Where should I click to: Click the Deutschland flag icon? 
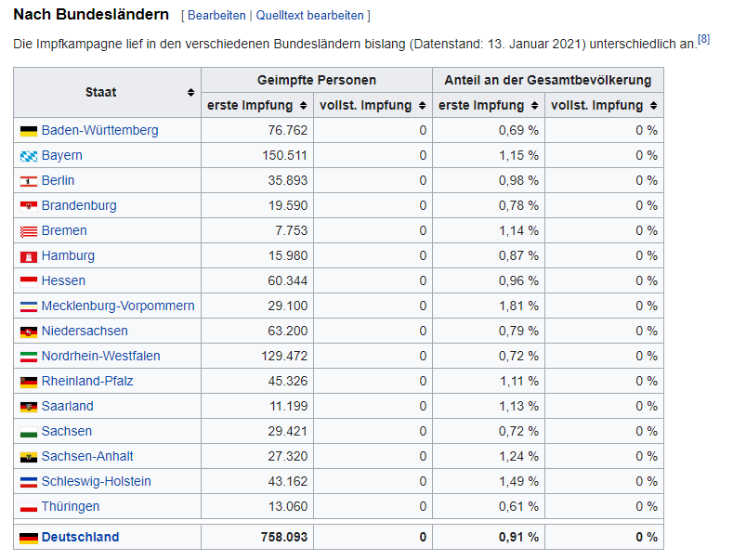click(x=28, y=538)
